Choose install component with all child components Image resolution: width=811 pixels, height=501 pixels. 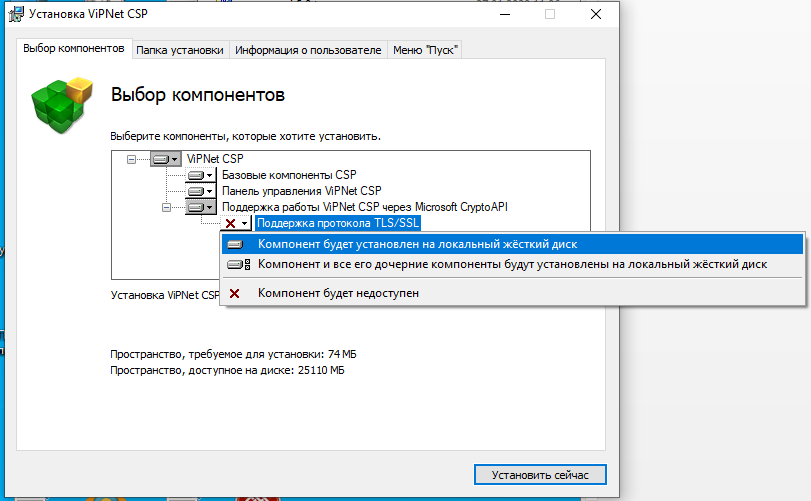coord(512,265)
